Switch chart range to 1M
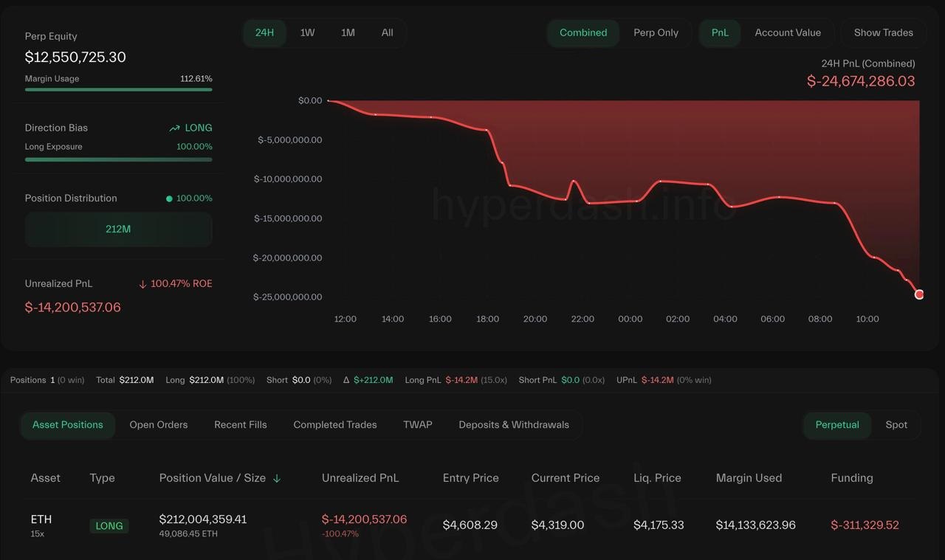The height and width of the screenshot is (560, 945). pyautogui.click(x=348, y=32)
